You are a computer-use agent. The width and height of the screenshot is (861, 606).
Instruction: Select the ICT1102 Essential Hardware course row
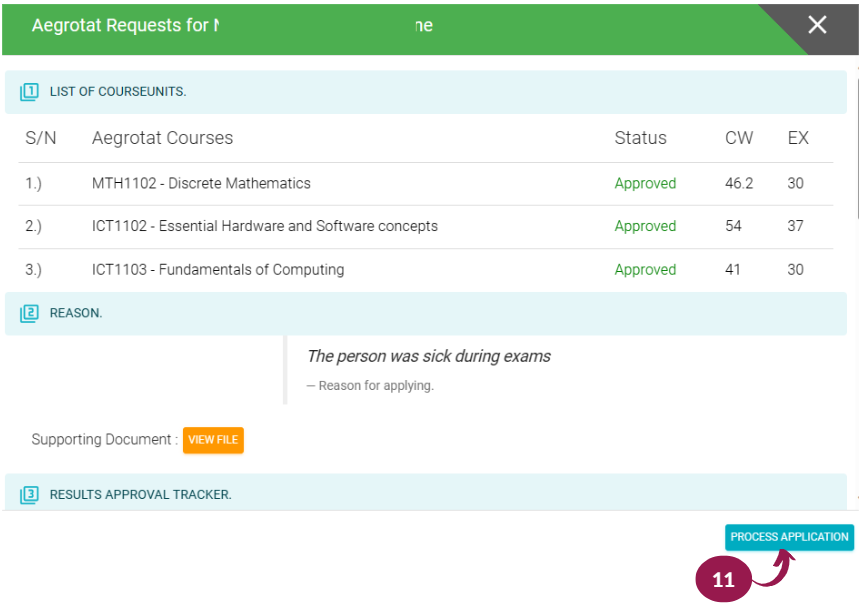pos(264,227)
